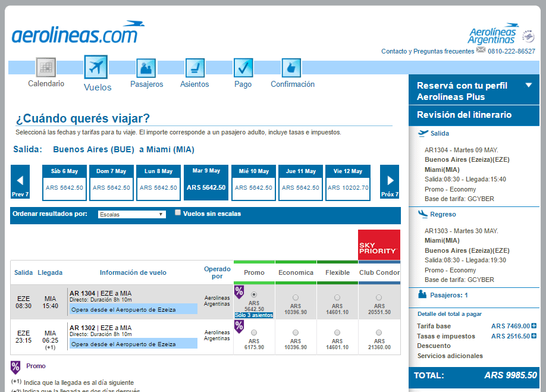Select Club Condor fare for AR 1302
Screen dimensions: 546x392
pos(379,333)
